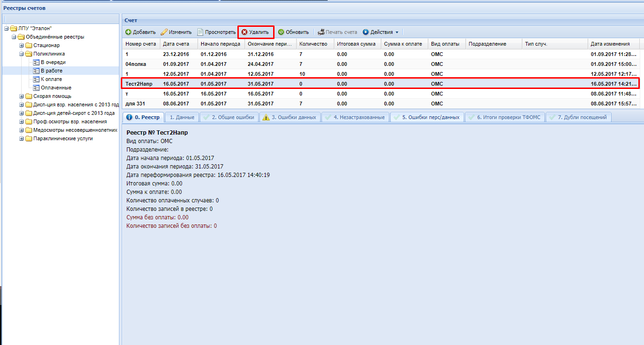Click the info icon on Реестр tab
644x345 pixels.
[129, 117]
